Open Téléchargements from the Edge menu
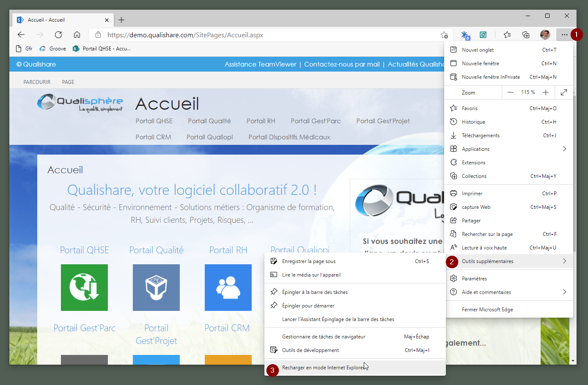Viewport: 588px width, 385px height. point(508,136)
